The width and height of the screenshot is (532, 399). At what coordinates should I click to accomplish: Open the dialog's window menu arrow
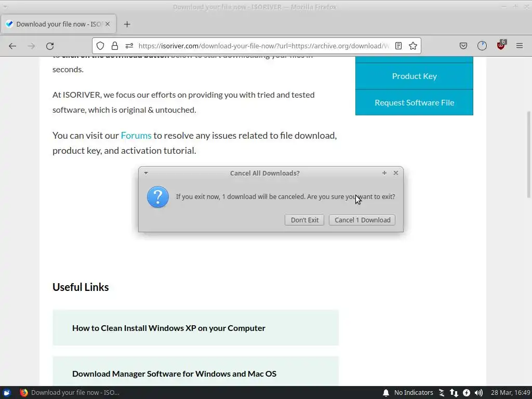(x=146, y=173)
